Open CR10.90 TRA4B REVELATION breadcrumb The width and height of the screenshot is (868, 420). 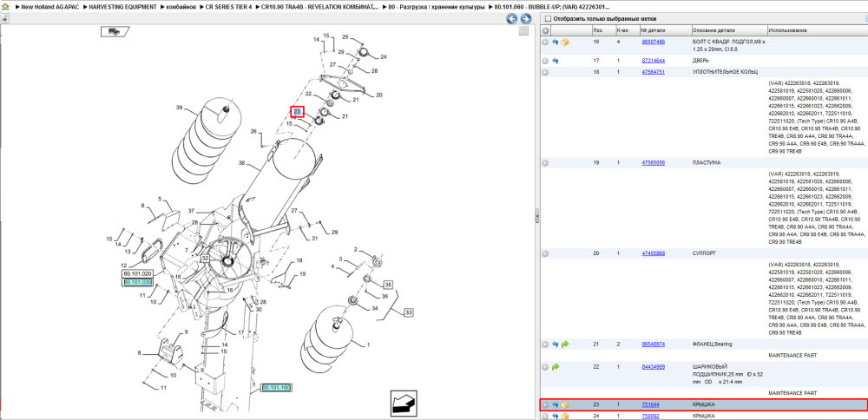pos(320,8)
